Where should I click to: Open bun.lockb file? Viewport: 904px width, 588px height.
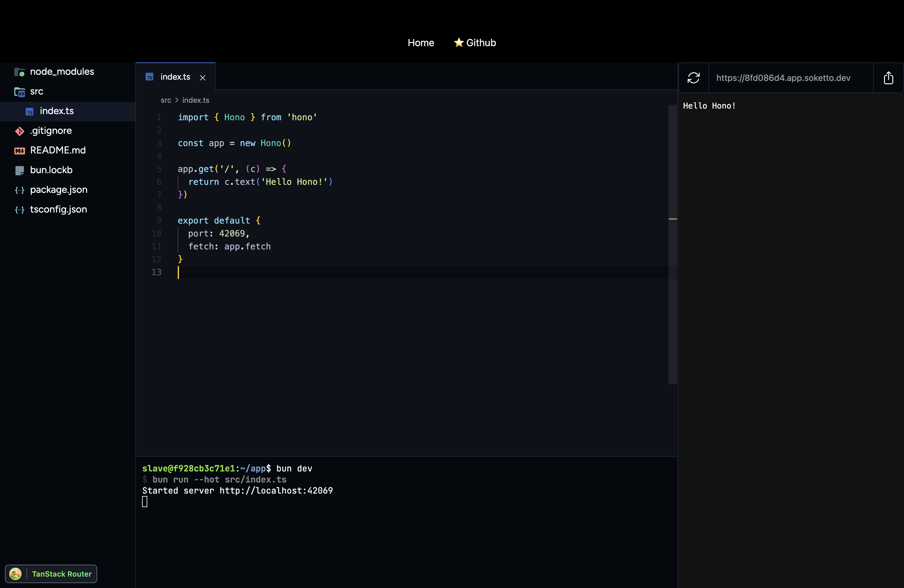click(68, 171)
